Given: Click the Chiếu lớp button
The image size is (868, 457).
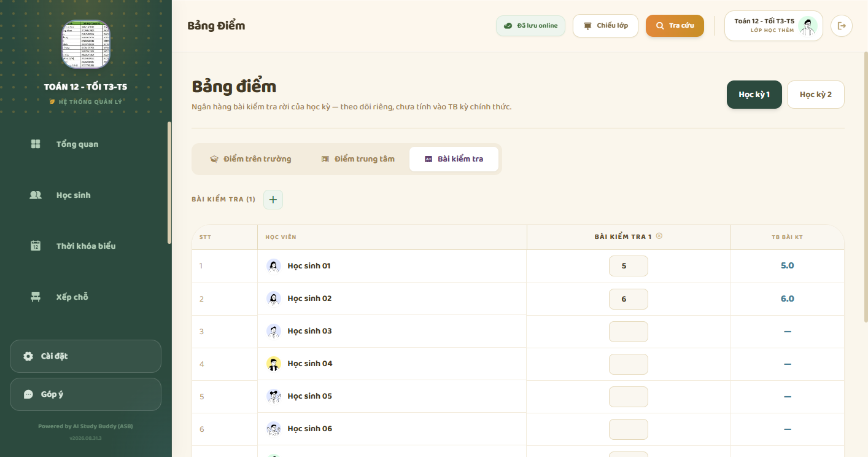Looking at the screenshot, I should [605, 26].
